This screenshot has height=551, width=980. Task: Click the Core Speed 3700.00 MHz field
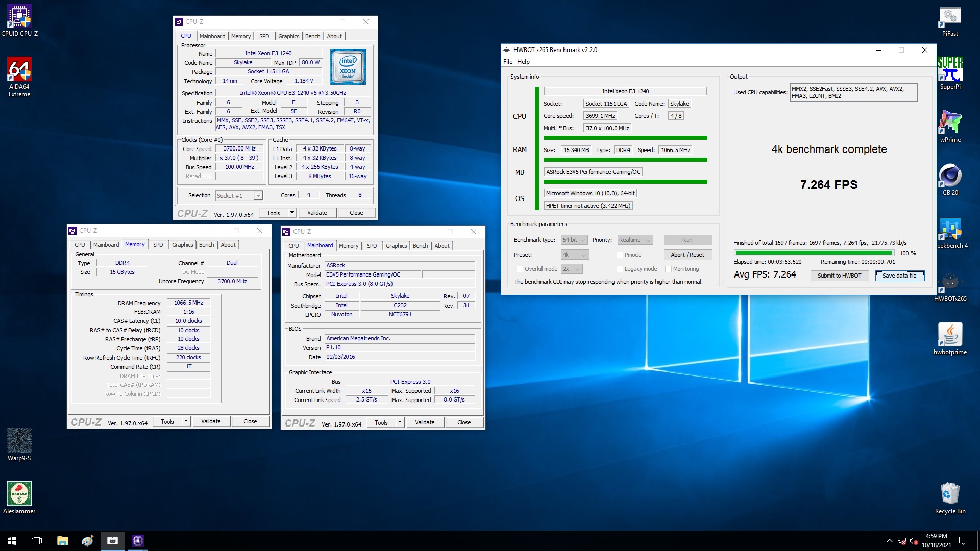[239, 149]
